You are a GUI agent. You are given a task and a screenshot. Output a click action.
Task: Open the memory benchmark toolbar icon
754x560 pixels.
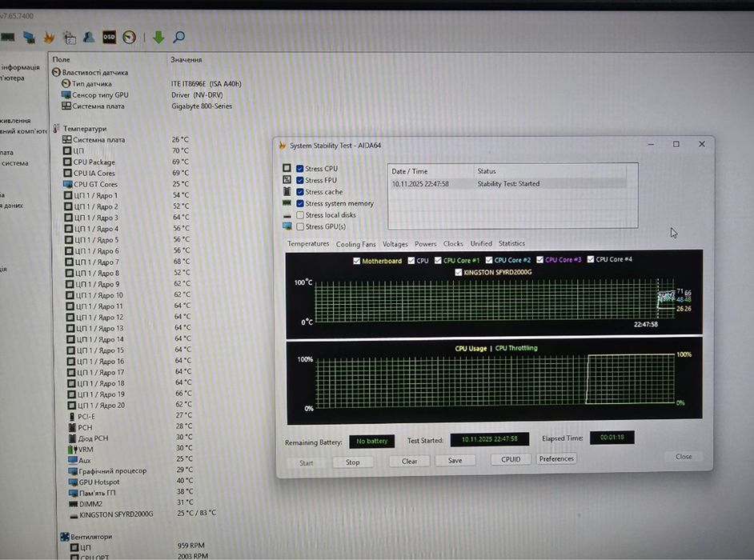coord(7,37)
